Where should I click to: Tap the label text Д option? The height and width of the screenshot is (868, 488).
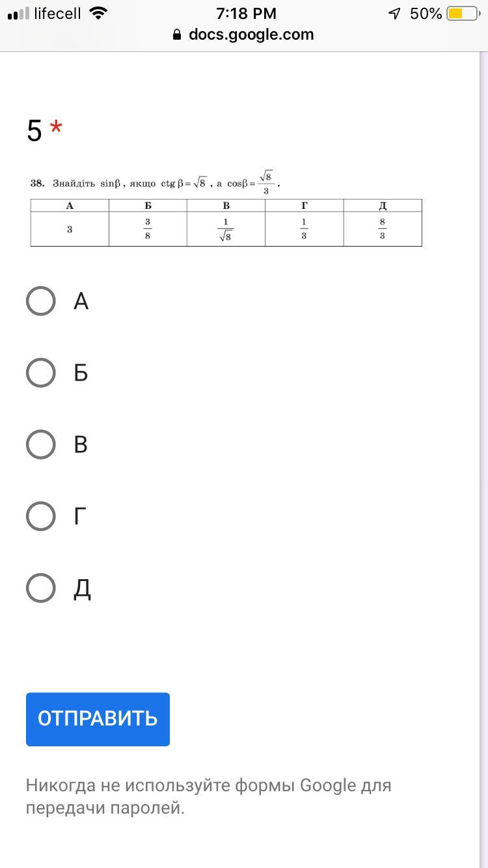[82, 588]
